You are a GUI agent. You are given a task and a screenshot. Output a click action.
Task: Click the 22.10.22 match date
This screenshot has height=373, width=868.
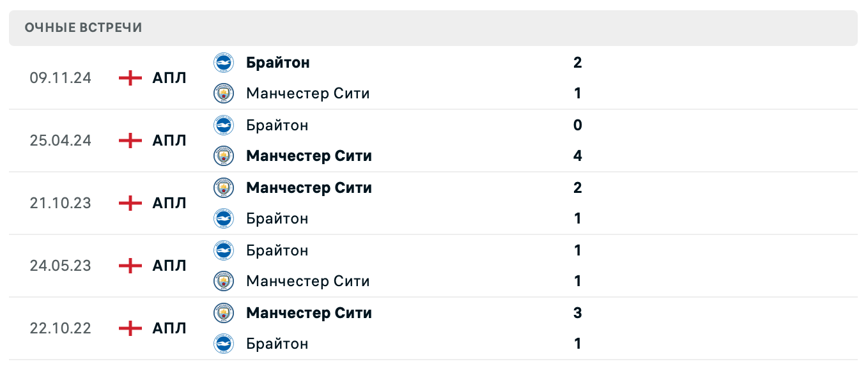tap(60, 328)
